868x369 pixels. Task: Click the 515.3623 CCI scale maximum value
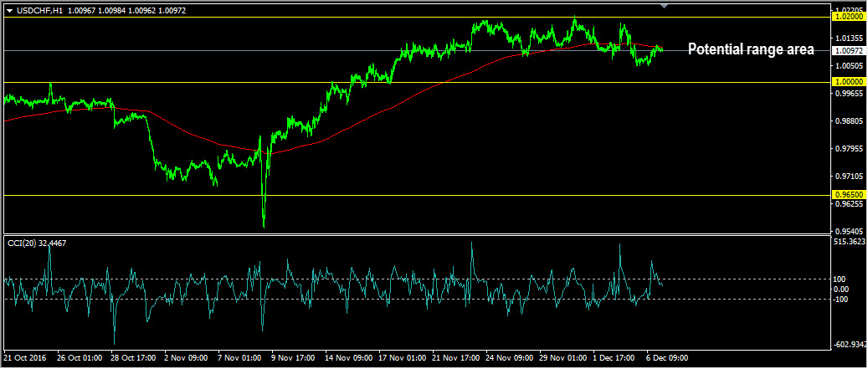[x=850, y=241]
